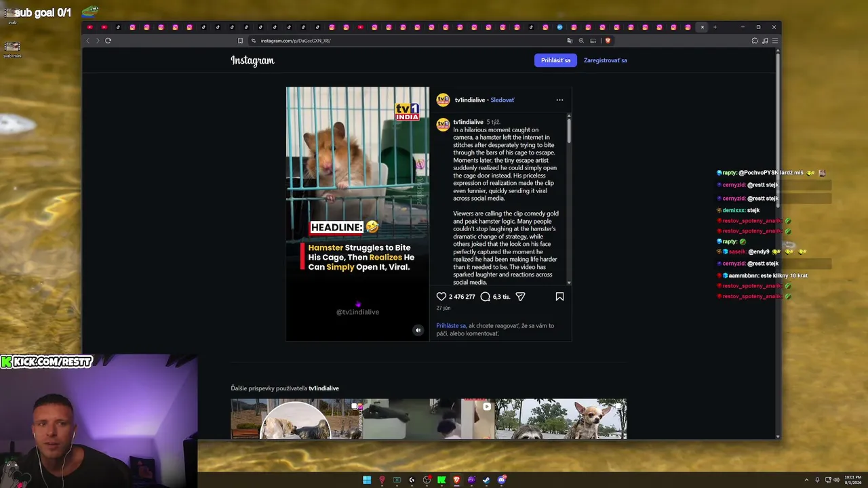
Task: Open the Windows Start menu
Action: [367, 480]
